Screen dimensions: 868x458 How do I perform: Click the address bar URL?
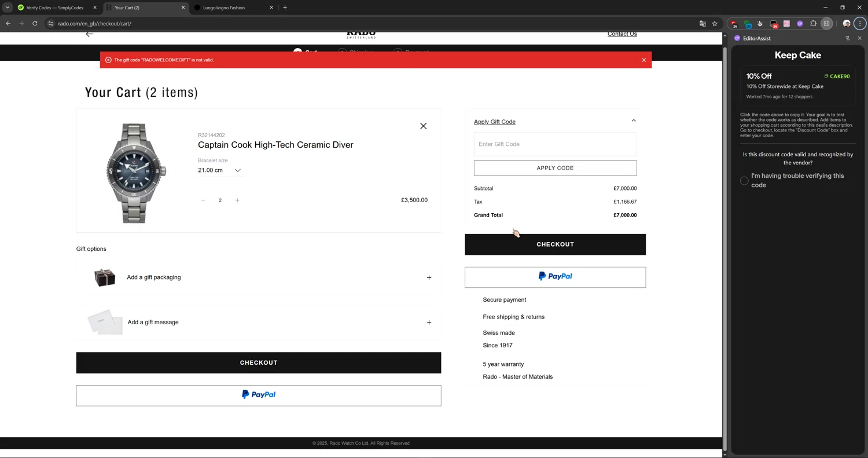click(x=95, y=24)
